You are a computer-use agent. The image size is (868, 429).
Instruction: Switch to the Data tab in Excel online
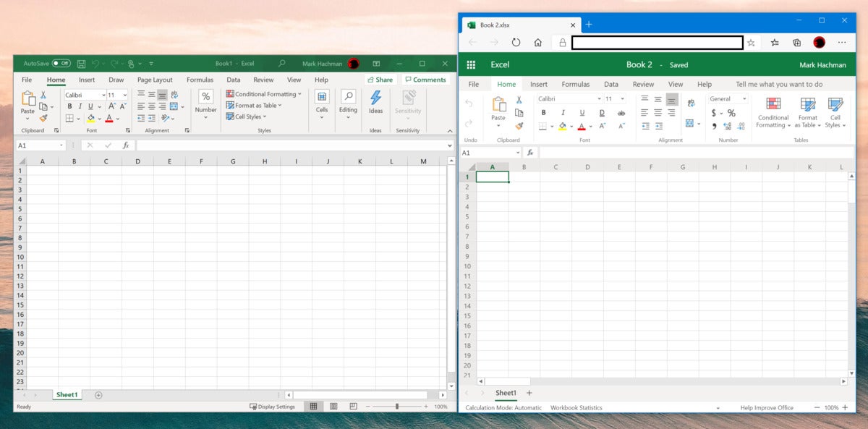tap(611, 85)
